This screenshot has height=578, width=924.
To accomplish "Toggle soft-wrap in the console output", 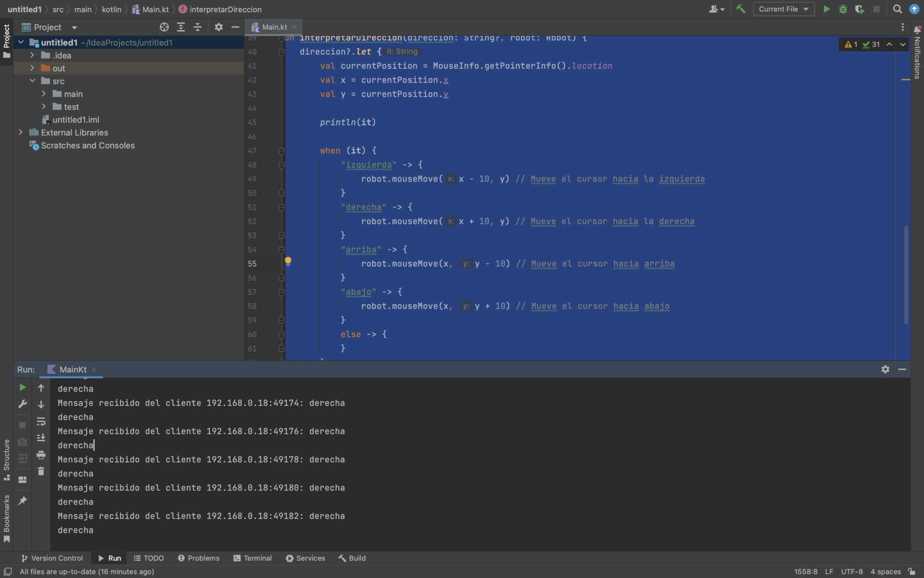I will pos(41,421).
